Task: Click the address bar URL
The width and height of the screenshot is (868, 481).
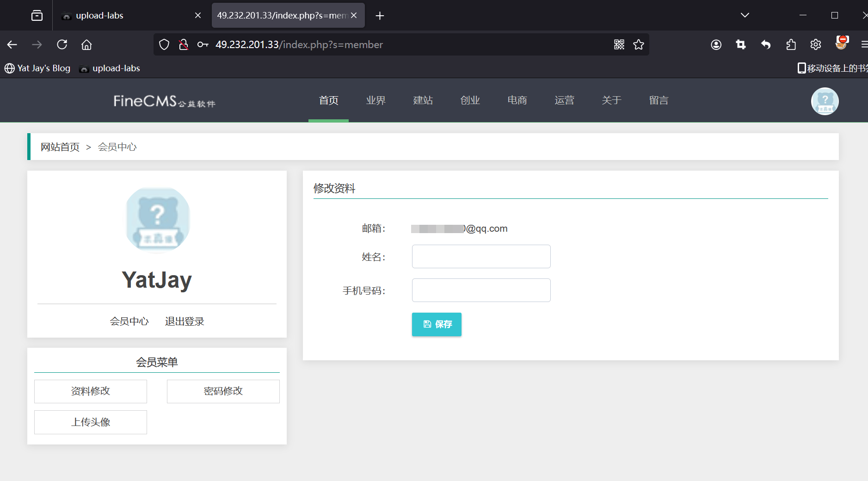Action: tap(299, 44)
